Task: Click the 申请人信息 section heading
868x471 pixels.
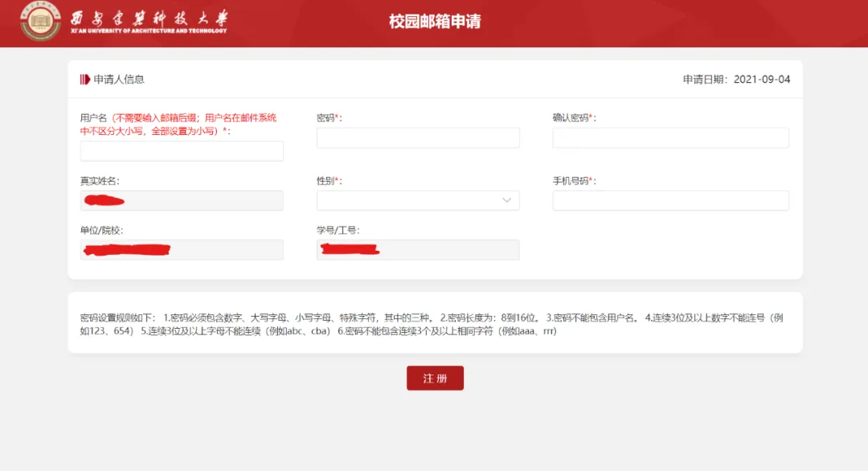Action: (119, 80)
